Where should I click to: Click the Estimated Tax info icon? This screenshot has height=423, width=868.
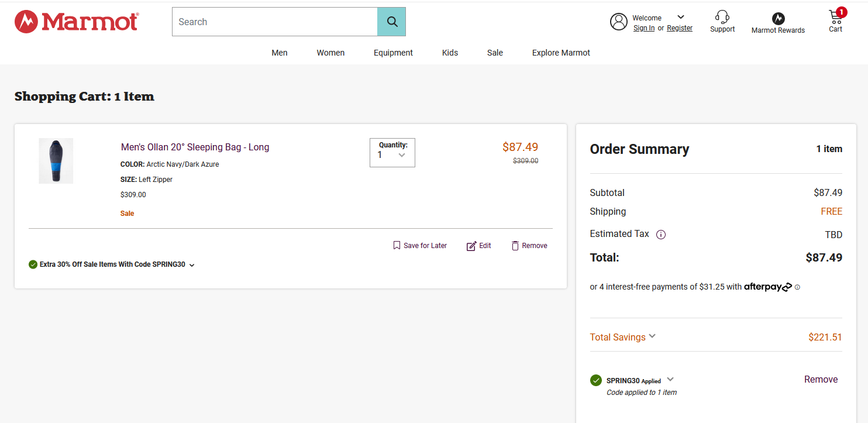coord(661,235)
